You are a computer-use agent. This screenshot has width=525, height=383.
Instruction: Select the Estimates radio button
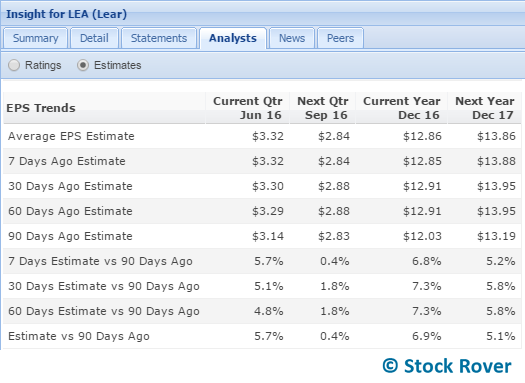tap(83, 65)
